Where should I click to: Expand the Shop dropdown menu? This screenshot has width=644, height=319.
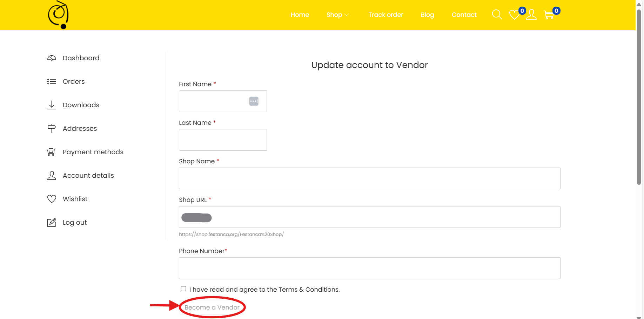point(337,15)
